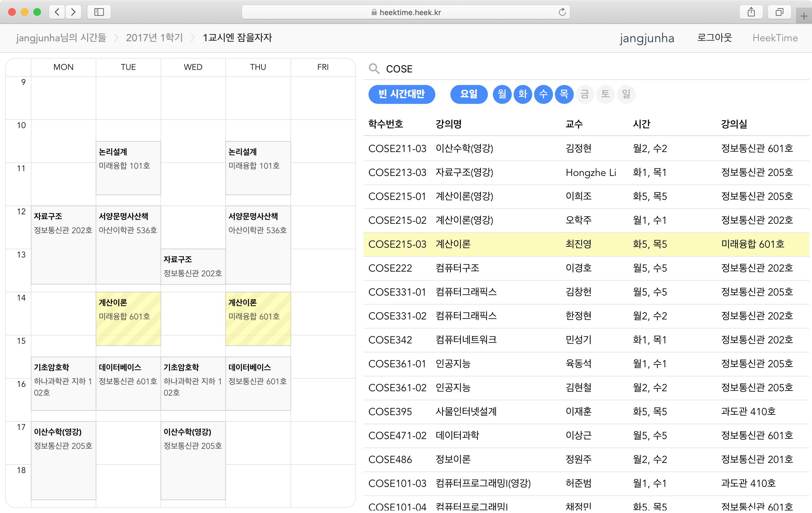Select the COSE213-03 자료구조(영강) row
Screen dimensions: 812x513
click(586, 172)
